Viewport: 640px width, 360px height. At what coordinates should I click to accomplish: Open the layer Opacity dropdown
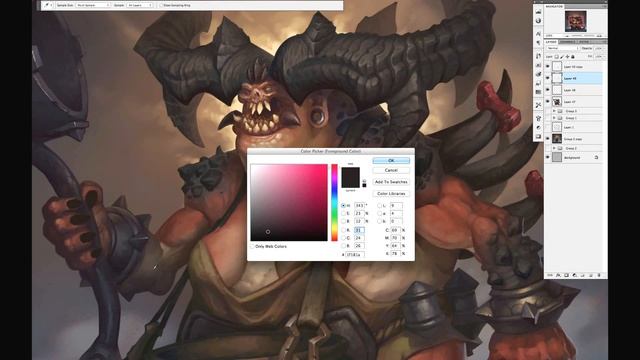(598, 49)
